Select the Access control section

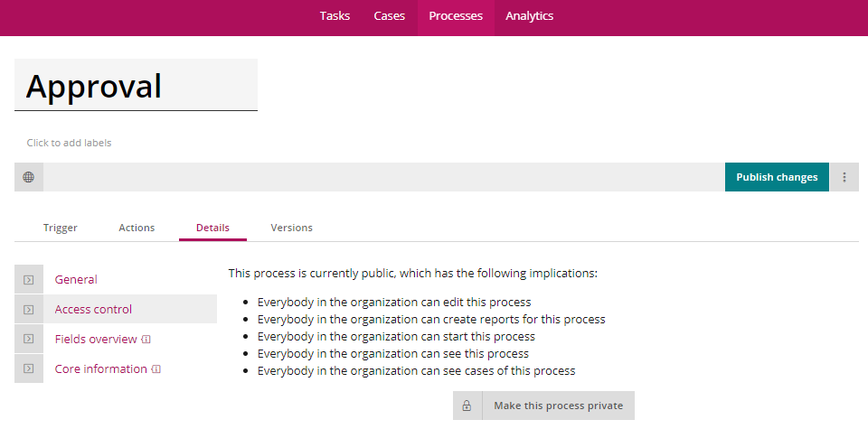pyautogui.click(x=93, y=310)
